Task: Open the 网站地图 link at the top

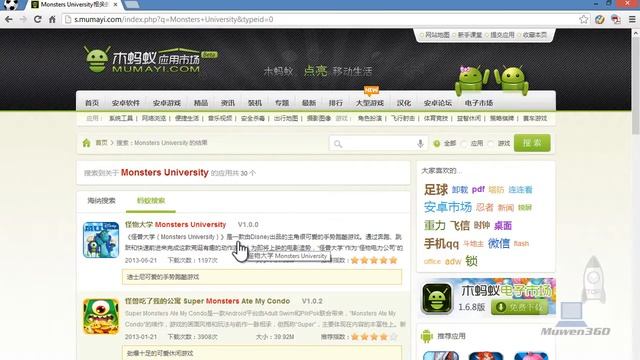Action: click(437, 35)
